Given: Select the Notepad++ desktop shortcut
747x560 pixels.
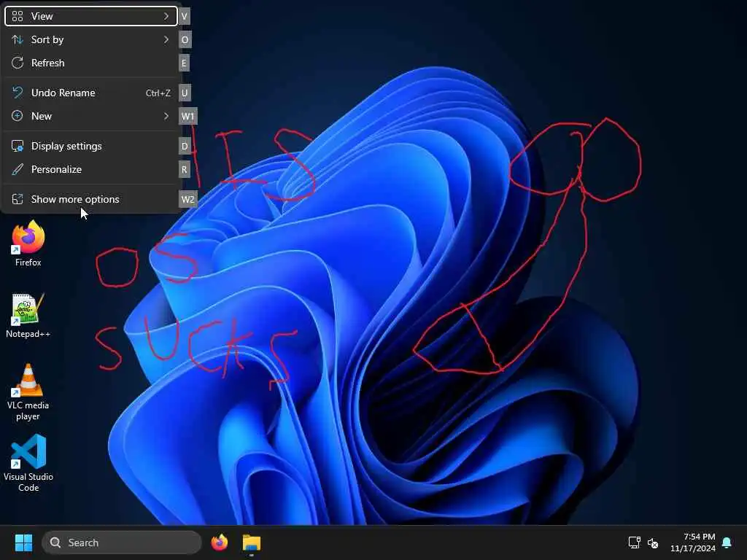Looking at the screenshot, I should (x=28, y=316).
